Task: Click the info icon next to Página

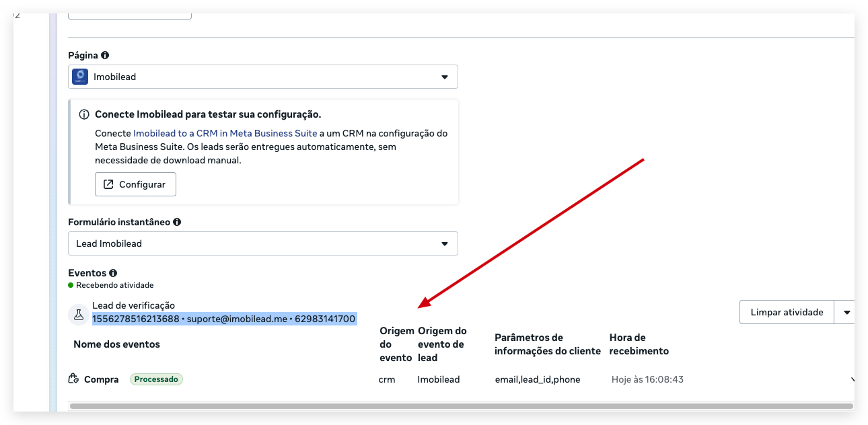Action: [105, 56]
